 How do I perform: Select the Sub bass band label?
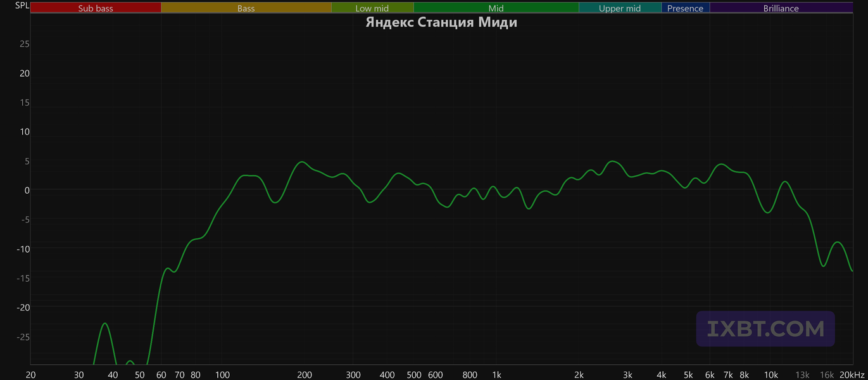(96, 8)
